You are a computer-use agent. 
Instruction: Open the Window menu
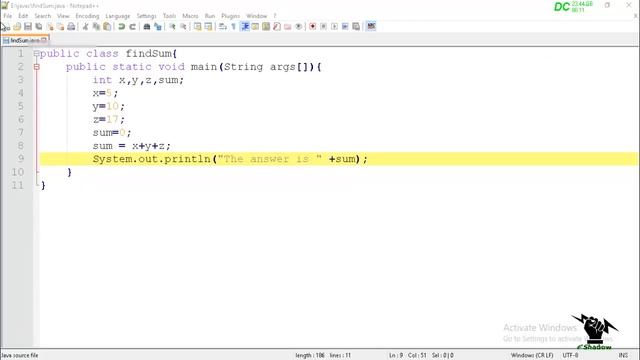click(256, 16)
